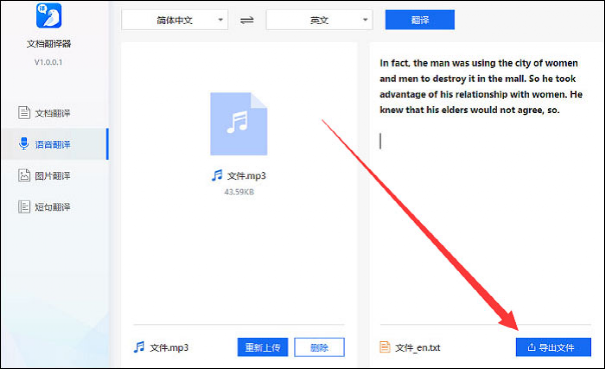
Task: Click the short sentence translation icon
Action: 24,207
